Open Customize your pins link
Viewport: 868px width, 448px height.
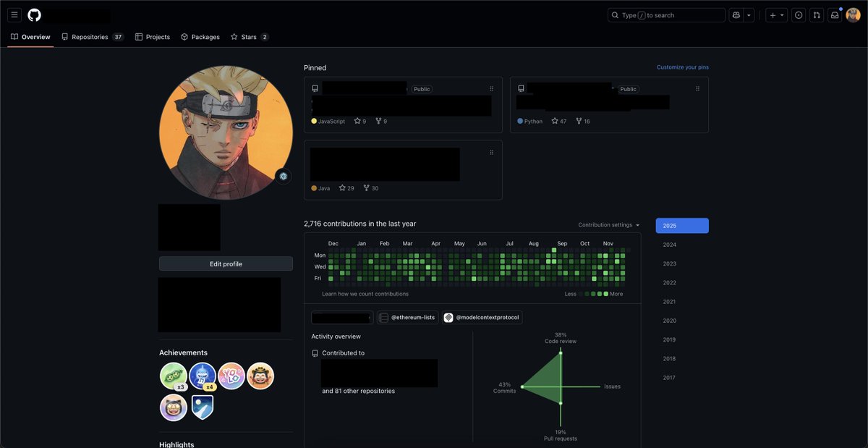(683, 67)
